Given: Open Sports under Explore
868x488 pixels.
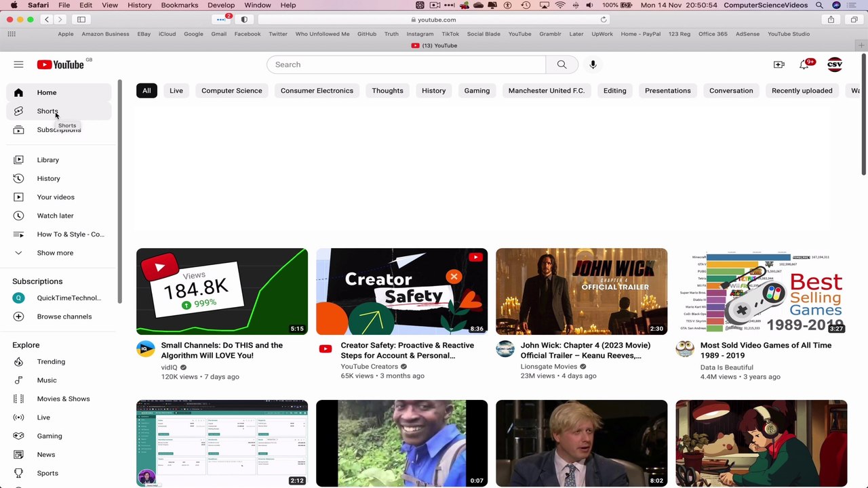Looking at the screenshot, I should coord(58,473).
